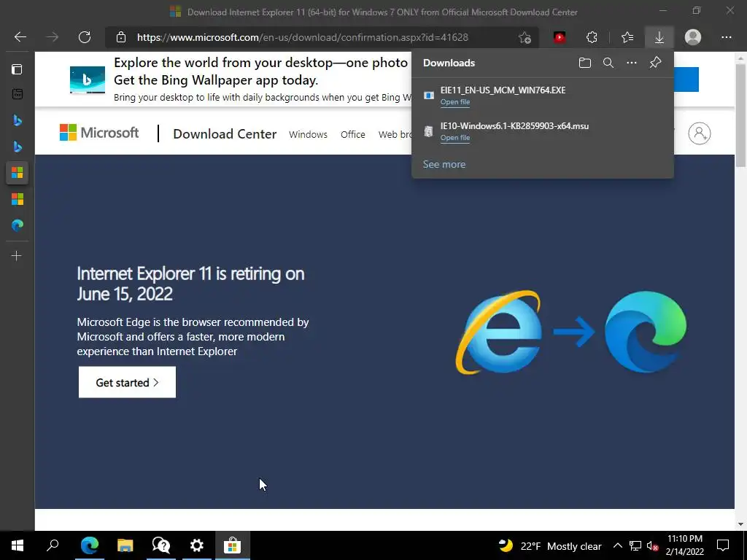The width and height of the screenshot is (747, 560).
Task: Switch to the first Bing vertical tab
Action: tap(18, 120)
